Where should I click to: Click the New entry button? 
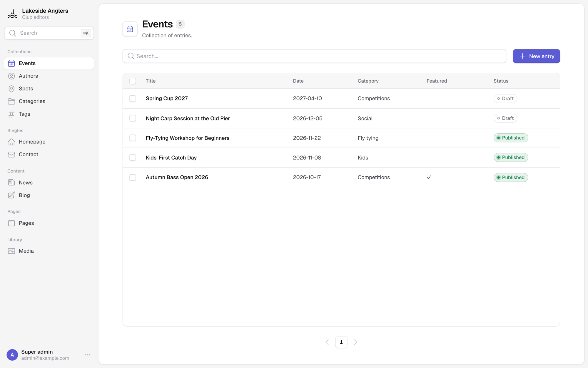[x=536, y=56]
